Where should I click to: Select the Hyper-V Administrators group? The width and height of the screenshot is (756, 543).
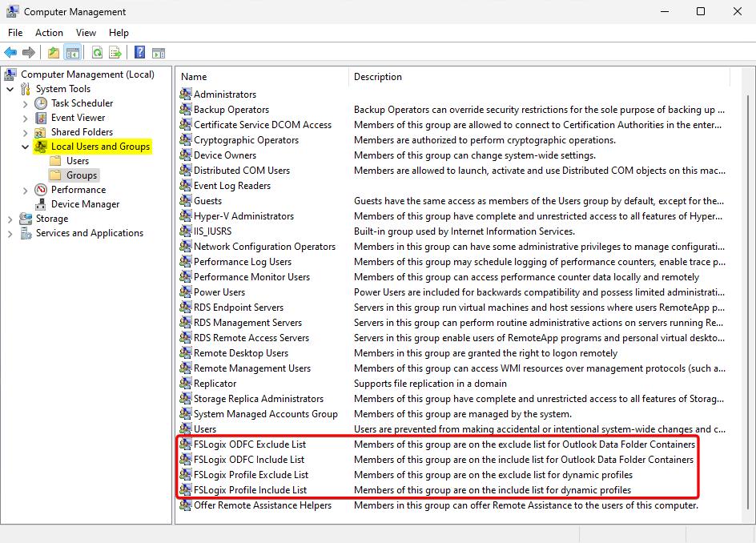click(244, 216)
